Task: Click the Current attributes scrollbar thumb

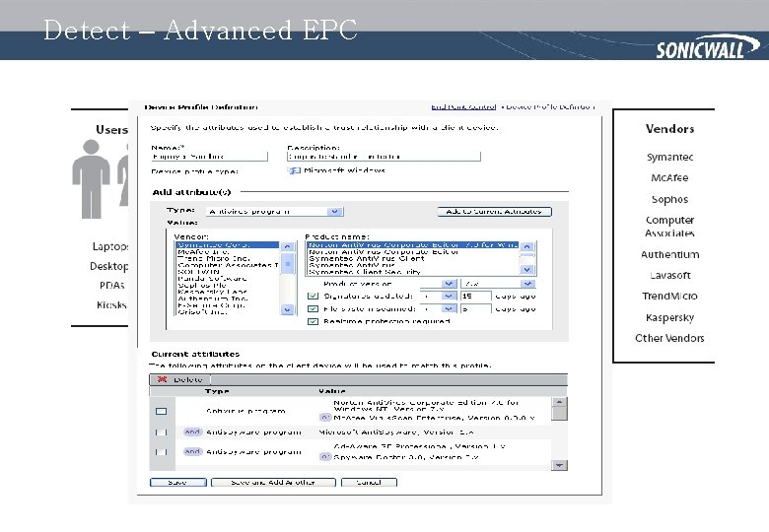Action: tap(560, 414)
